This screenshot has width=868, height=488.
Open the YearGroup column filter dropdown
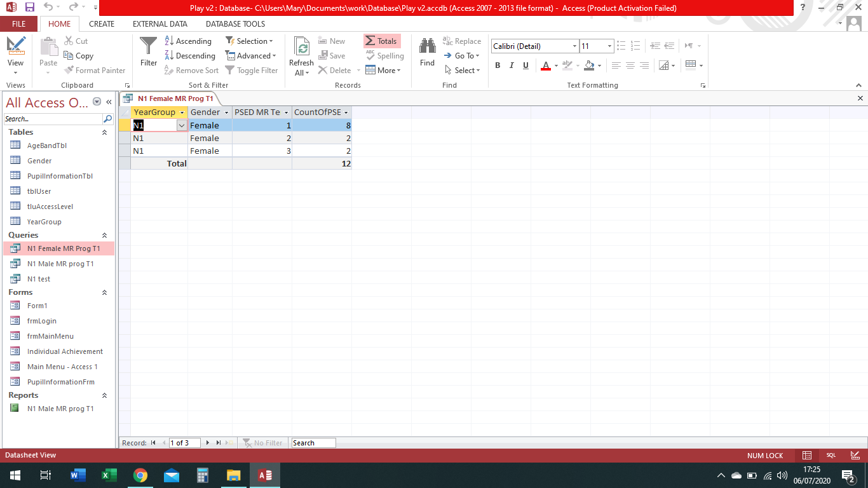pos(182,112)
